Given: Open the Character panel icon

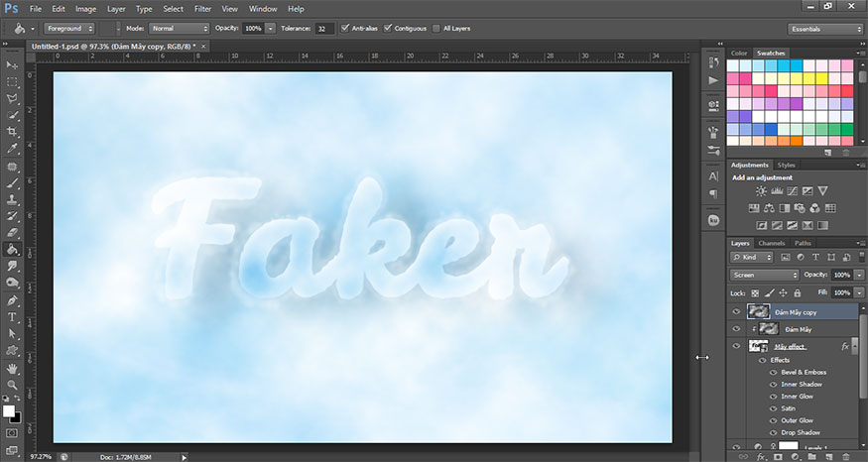Looking at the screenshot, I should coord(713,176).
